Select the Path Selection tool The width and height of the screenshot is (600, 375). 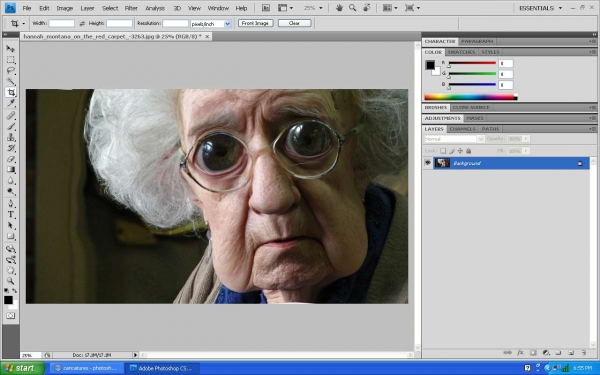point(10,225)
